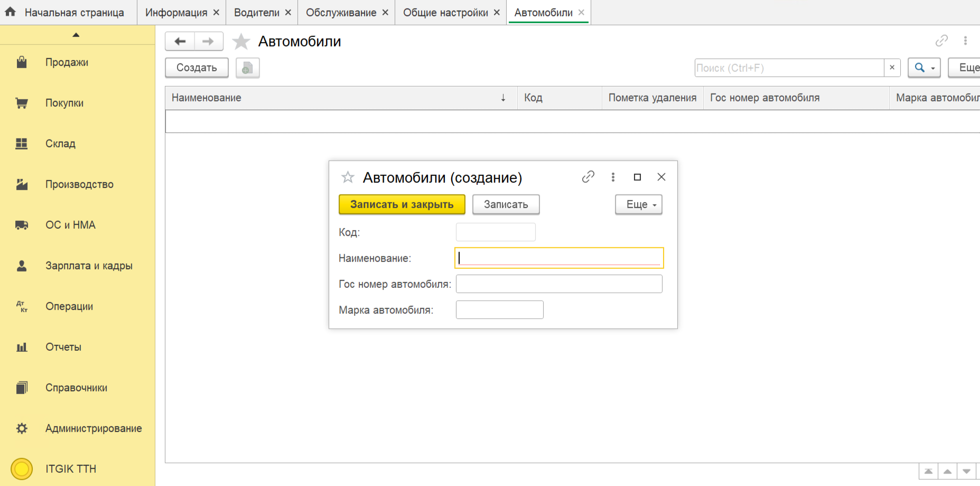Expand the search magnifier dropdown
The image size is (980, 486).
coord(923,68)
